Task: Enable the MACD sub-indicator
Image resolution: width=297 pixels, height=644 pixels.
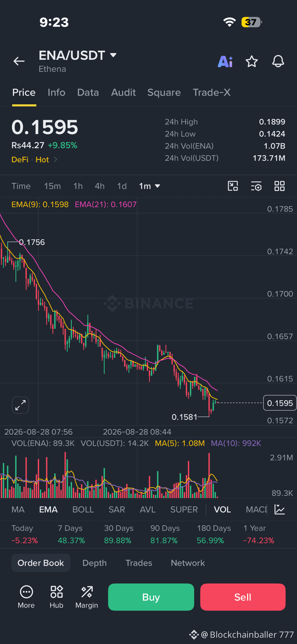Action: (x=256, y=510)
